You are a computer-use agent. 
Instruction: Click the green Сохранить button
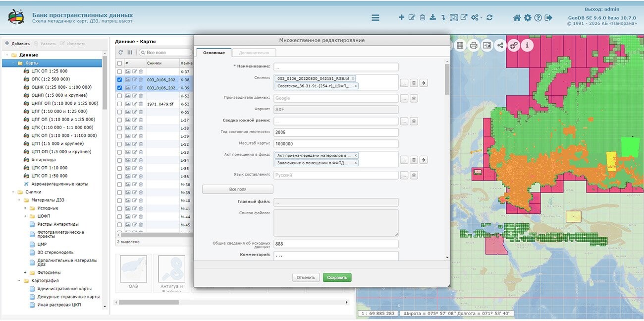click(x=337, y=278)
